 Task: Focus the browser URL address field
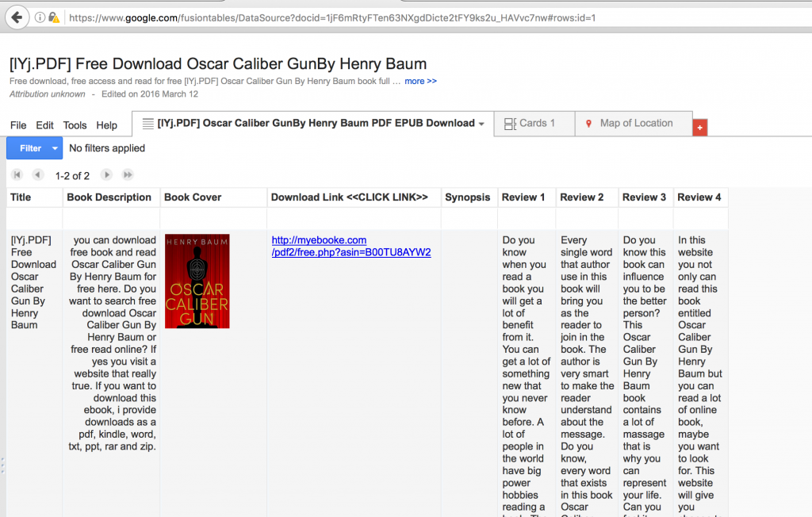[331, 17]
